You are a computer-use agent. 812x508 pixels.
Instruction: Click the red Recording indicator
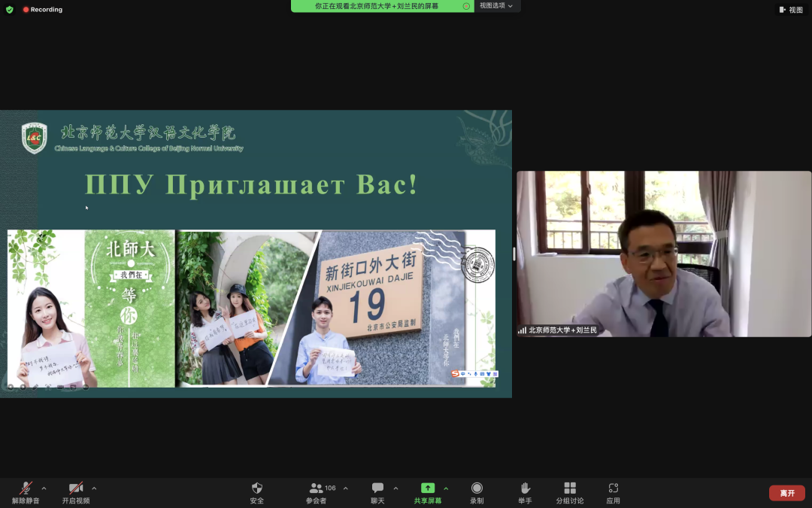click(42, 9)
